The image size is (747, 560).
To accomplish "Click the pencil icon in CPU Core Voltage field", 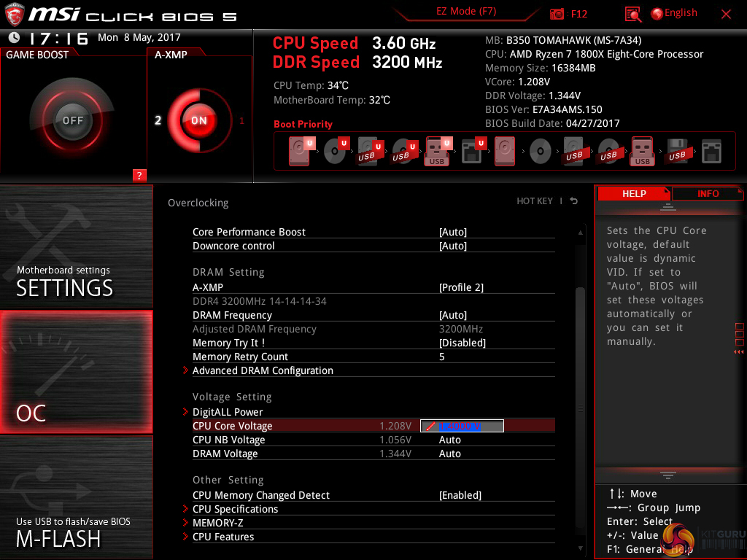I will coord(430,426).
